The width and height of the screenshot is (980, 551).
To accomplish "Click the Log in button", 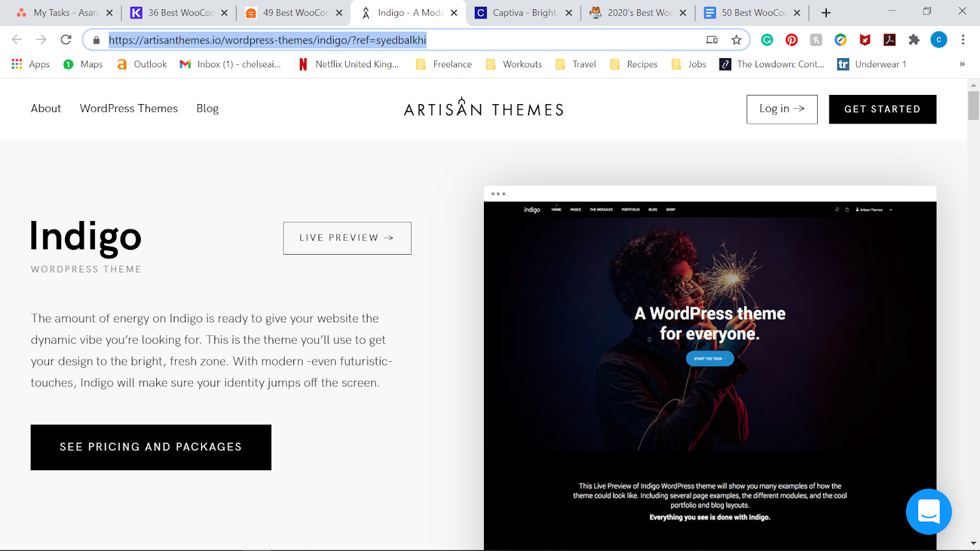I will 782,109.
